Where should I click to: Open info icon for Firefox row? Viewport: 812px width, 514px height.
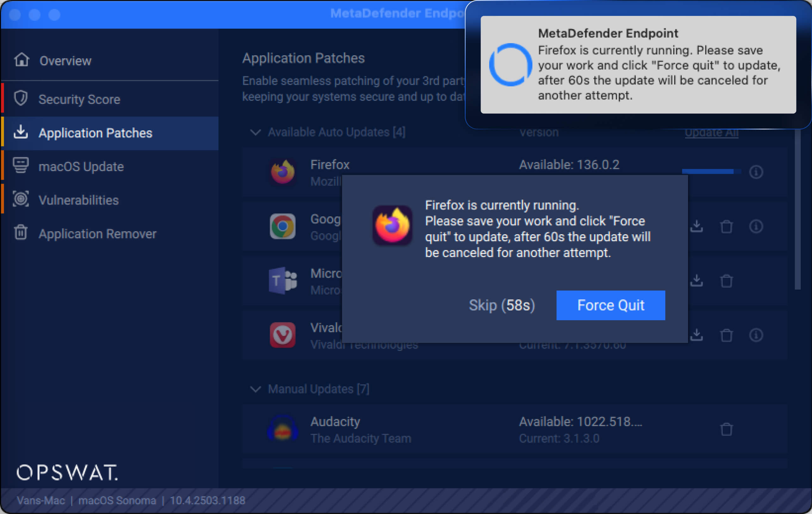(756, 172)
